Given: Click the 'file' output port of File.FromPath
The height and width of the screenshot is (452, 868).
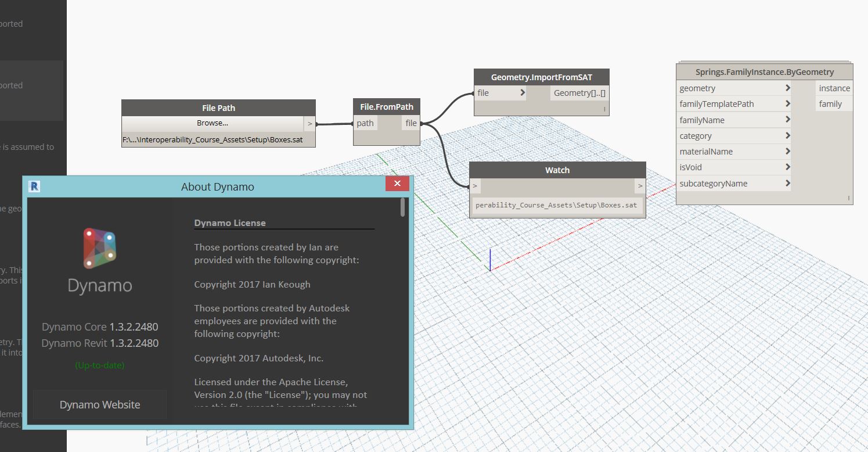Looking at the screenshot, I should 411,123.
